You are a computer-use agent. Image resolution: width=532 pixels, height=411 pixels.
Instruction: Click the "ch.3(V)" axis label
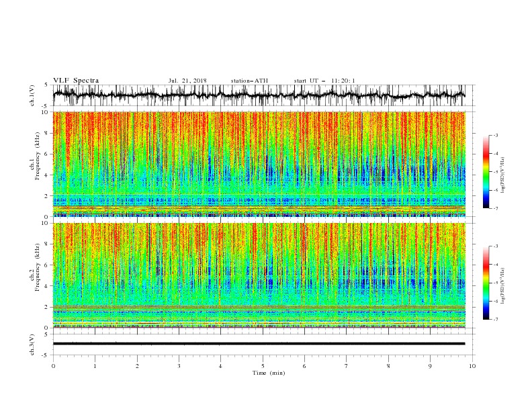click(x=32, y=345)
